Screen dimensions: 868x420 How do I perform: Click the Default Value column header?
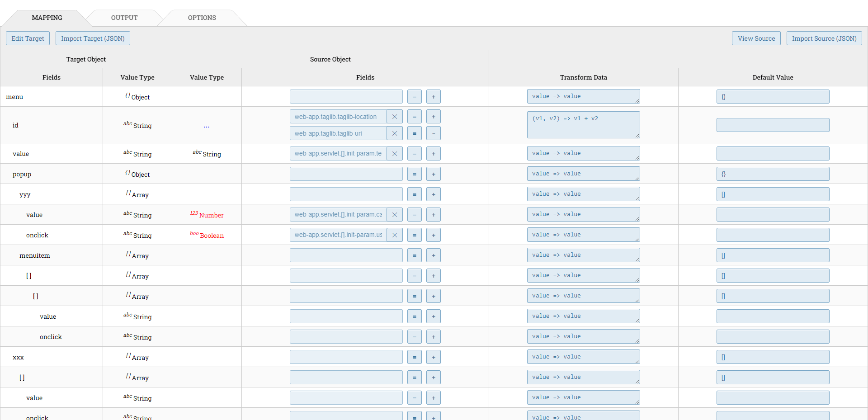[773, 77]
